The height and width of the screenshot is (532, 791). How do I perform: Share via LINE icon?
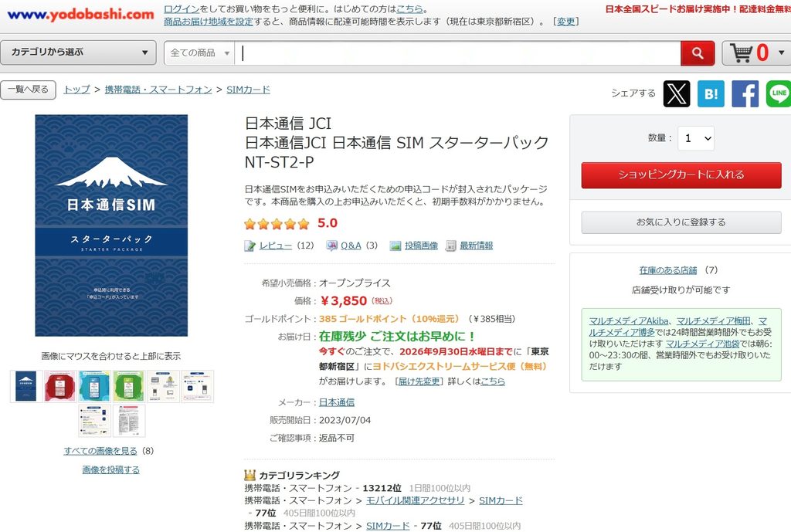click(x=779, y=93)
